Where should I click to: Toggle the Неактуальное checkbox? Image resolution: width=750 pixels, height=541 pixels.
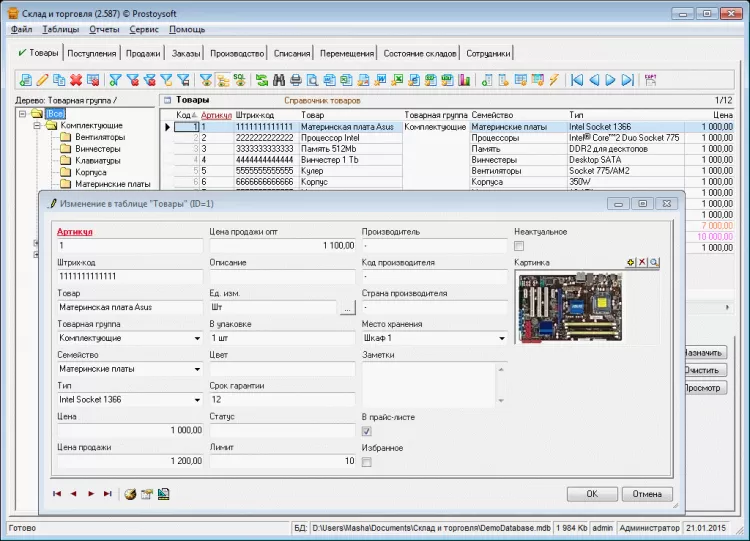[519, 246]
